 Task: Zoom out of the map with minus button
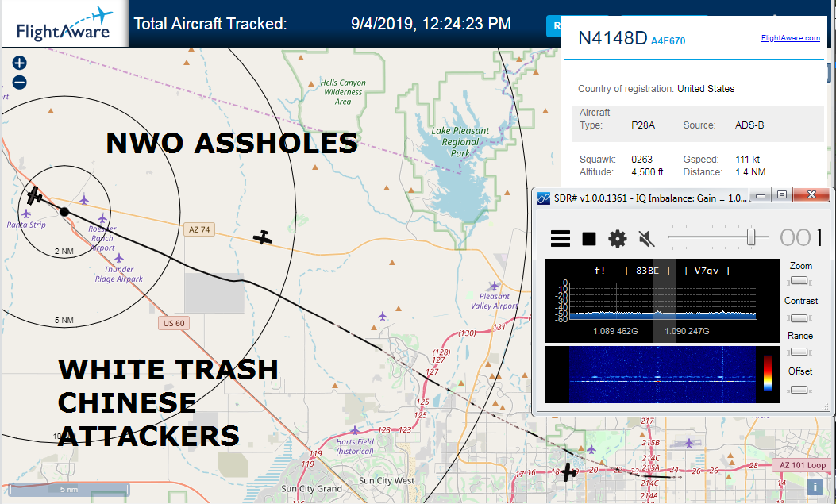click(19, 83)
